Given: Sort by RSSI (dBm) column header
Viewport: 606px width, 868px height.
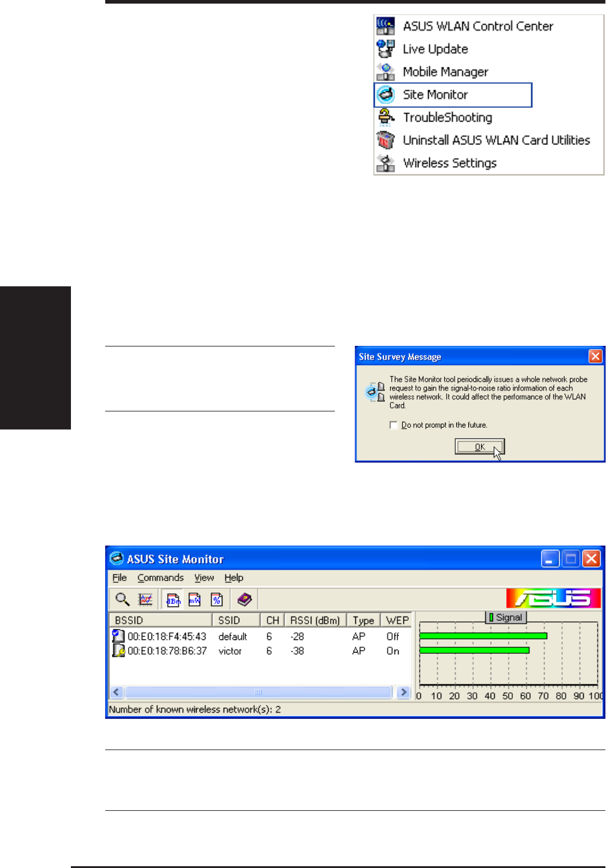Looking at the screenshot, I should [315, 620].
